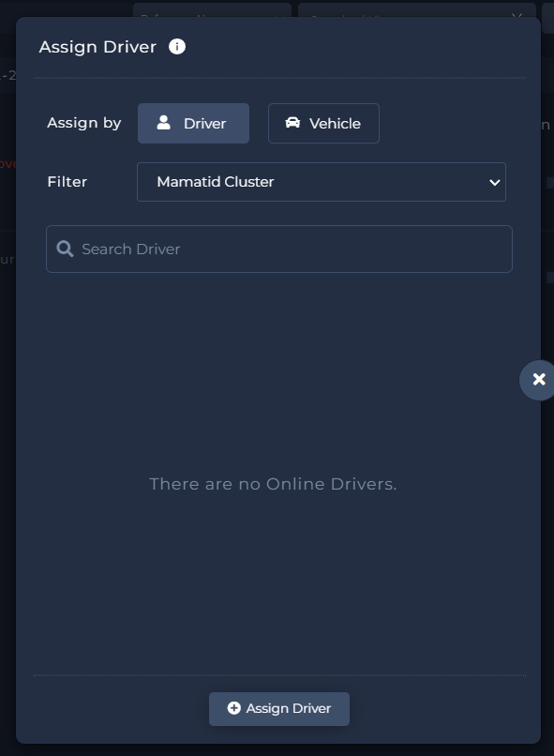Click the red text behind dialog's left edge
The image size is (554, 756).
pos(7,163)
